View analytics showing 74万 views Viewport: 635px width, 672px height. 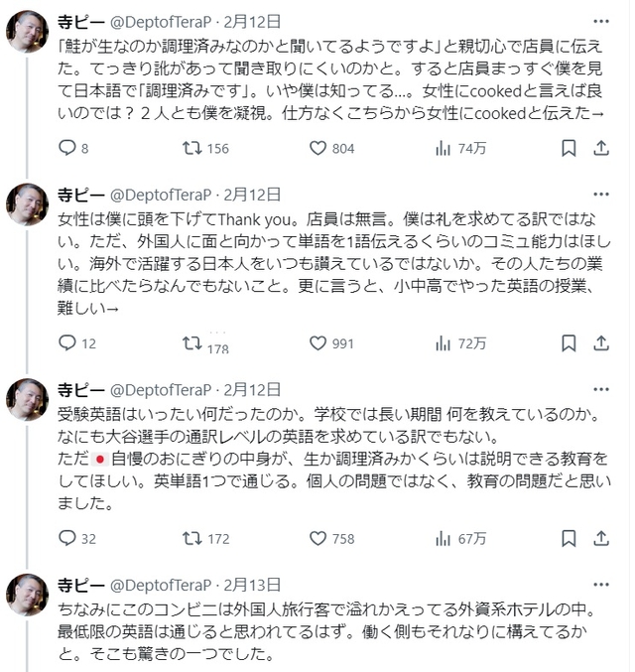tap(444, 149)
